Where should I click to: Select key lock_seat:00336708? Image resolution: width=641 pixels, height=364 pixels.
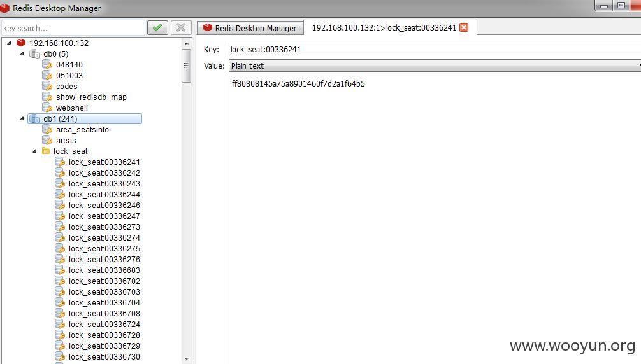[x=104, y=313]
